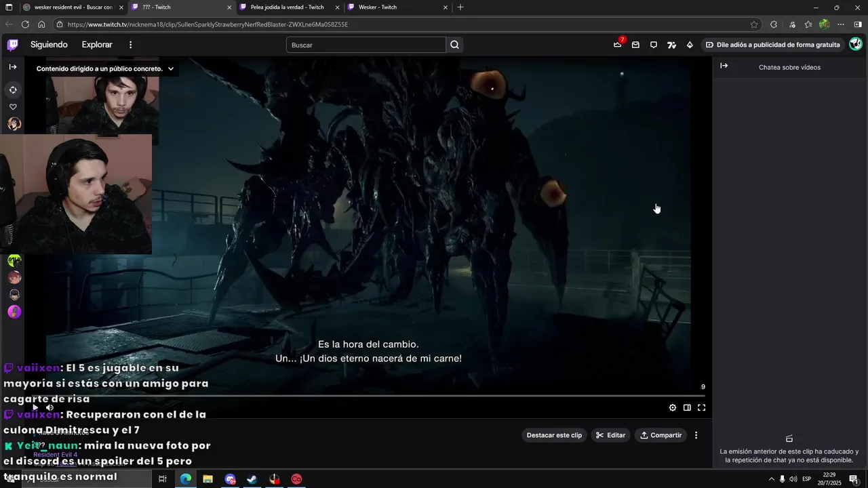
Task: Click the search magnifier button
Action: coord(455,45)
